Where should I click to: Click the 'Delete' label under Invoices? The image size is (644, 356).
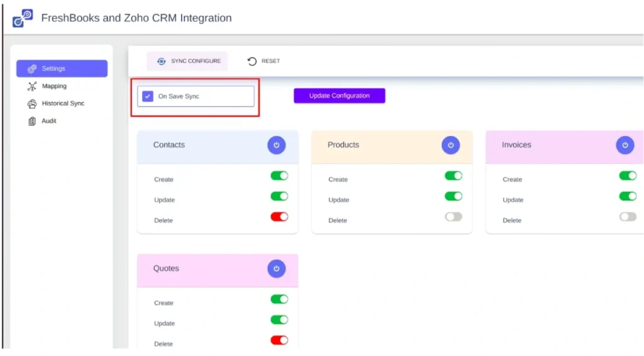pos(512,221)
